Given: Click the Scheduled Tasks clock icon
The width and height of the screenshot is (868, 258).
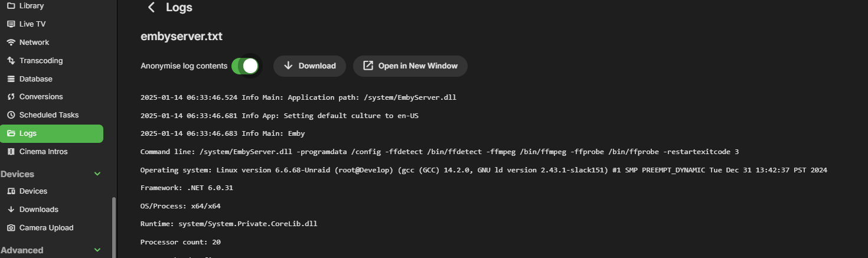Looking at the screenshot, I should coord(11,115).
